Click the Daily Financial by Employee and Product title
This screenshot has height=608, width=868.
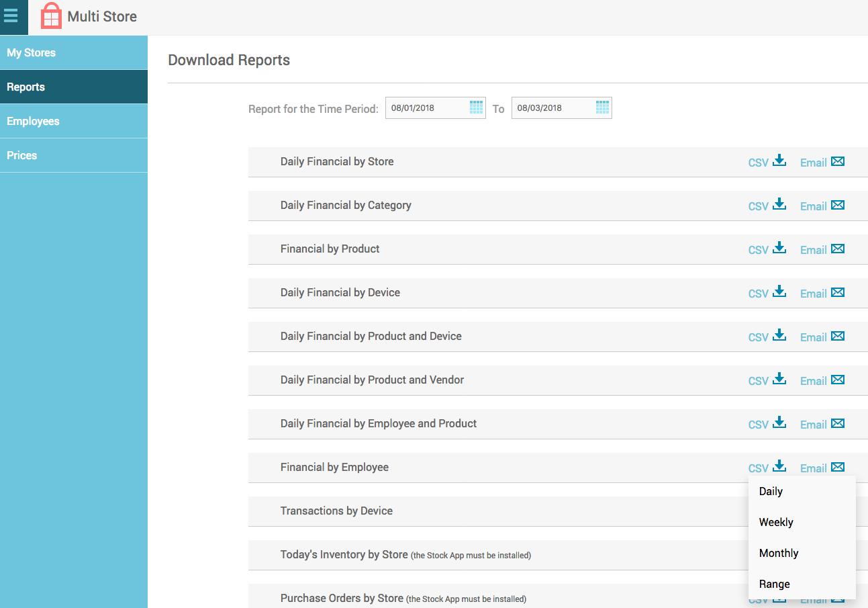379,423
